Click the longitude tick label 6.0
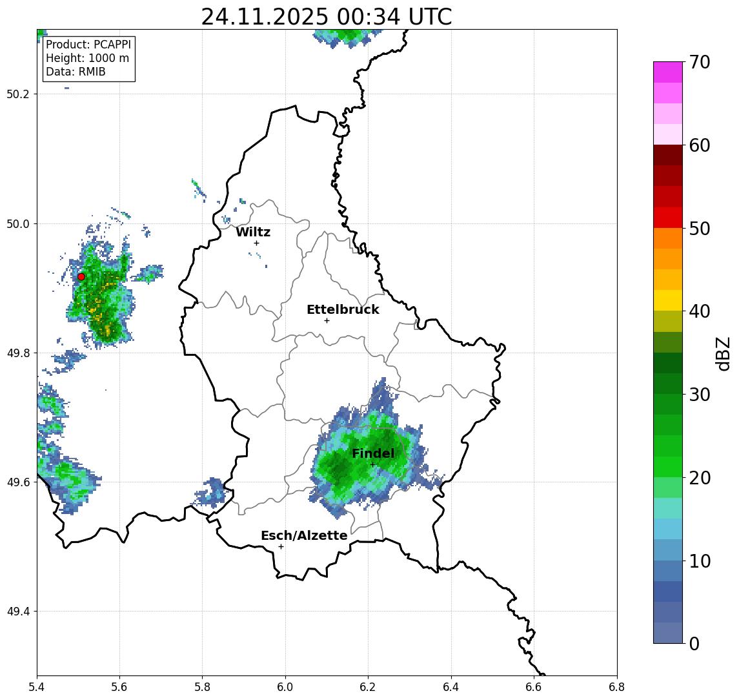The width and height of the screenshot is (739, 700). pyautogui.click(x=285, y=687)
